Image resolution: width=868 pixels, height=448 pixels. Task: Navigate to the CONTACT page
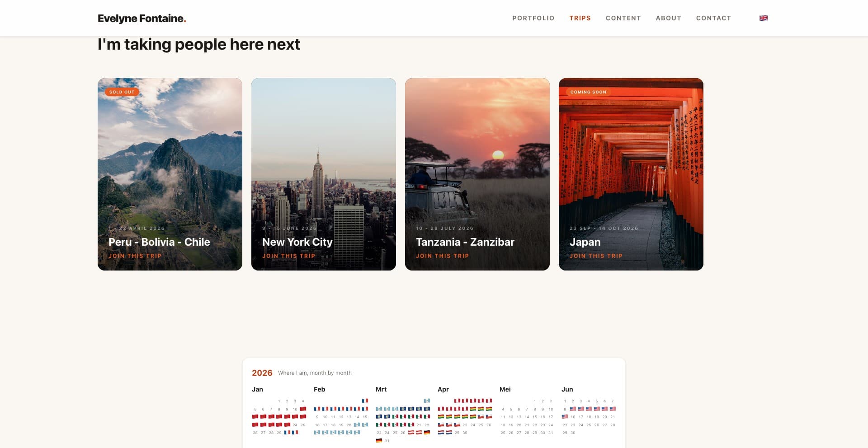click(x=713, y=18)
